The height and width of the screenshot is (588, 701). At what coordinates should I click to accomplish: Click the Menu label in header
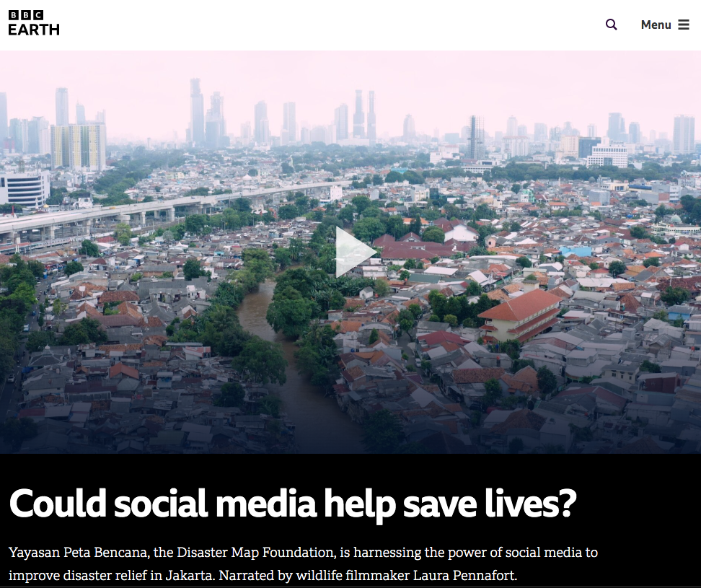(656, 25)
